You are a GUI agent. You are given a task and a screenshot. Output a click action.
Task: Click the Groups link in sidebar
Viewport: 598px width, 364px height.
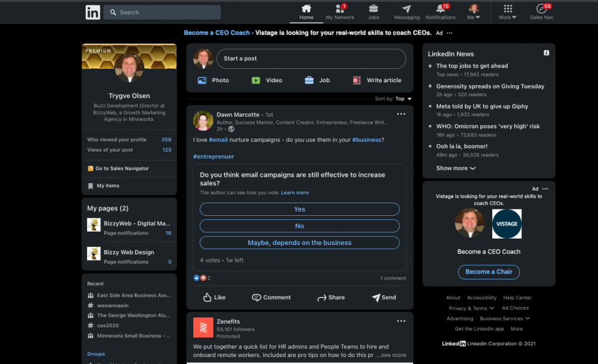pyautogui.click(x=96, y=353)
